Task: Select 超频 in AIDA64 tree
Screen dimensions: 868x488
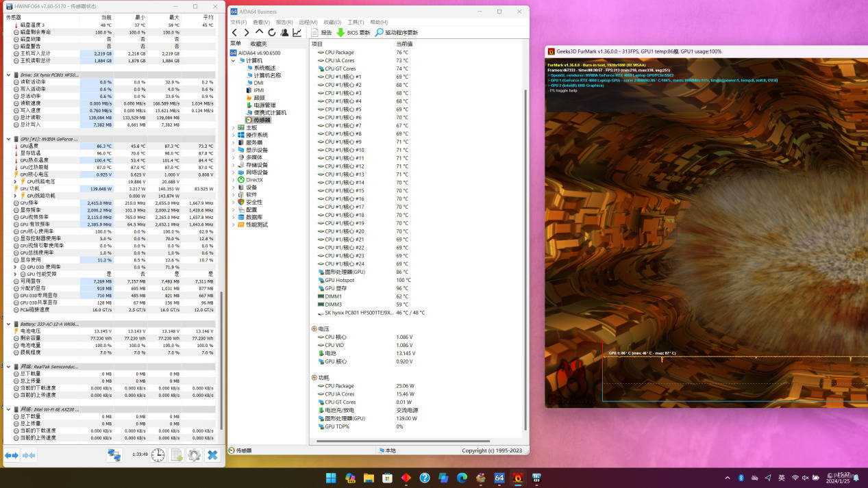Action: point(259,98)
